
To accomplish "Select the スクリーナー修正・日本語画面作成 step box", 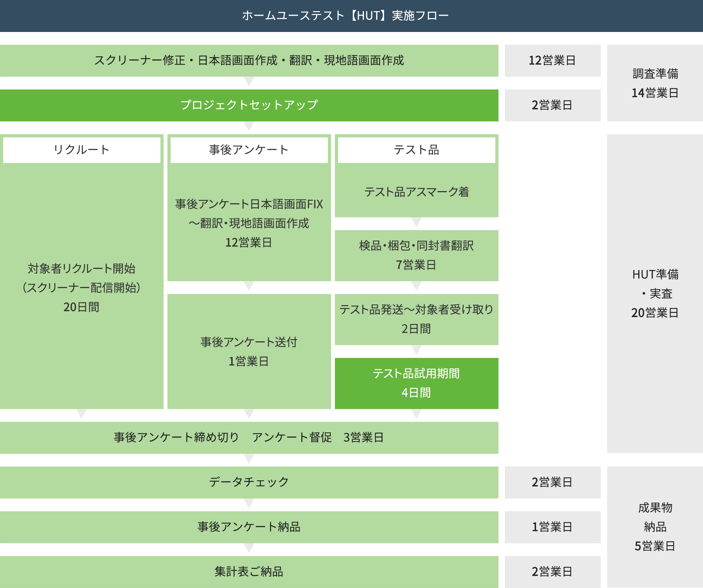I will tap(249, 61).
